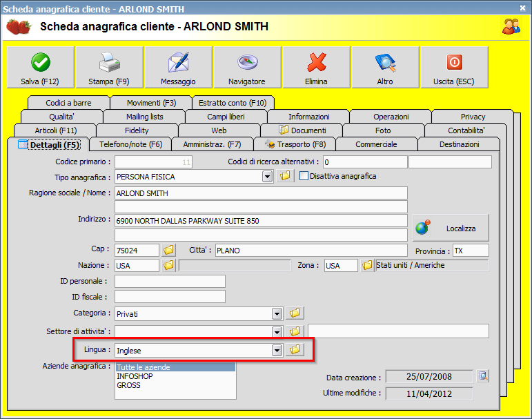Exit the form with Uscita (ESC)
Image resolution: width=532 pixels, height=419 pixels.
(x=454, y=68)
